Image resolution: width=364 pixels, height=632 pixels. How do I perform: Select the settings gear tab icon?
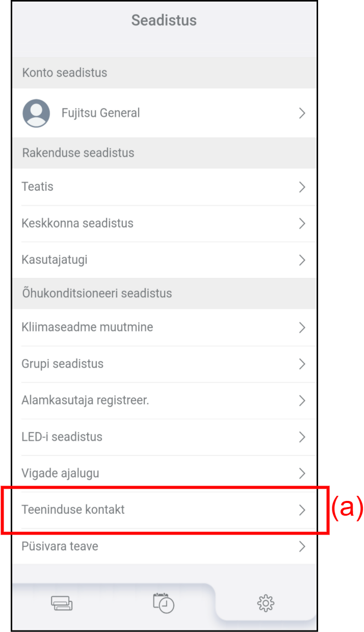point(266,603)
